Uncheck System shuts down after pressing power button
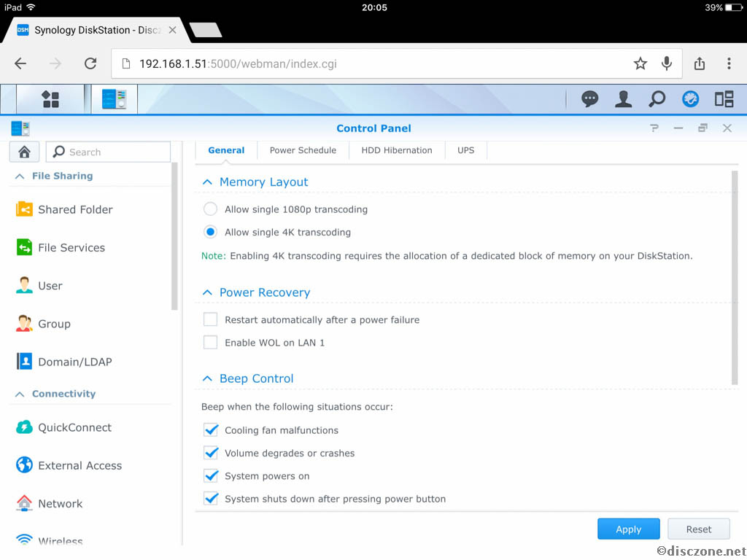Viewport: 747px width, 560px height. pos(211,498)
